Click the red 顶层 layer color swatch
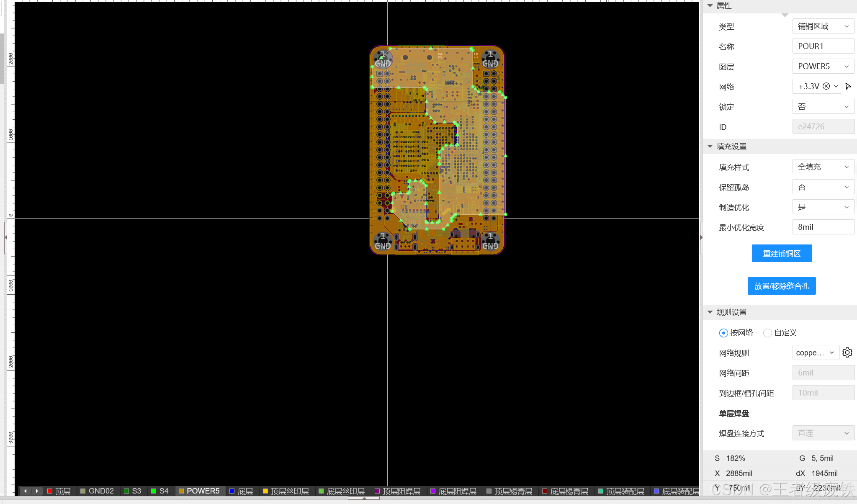Viewport: 857px width, 504px height. tap(50, 491)
